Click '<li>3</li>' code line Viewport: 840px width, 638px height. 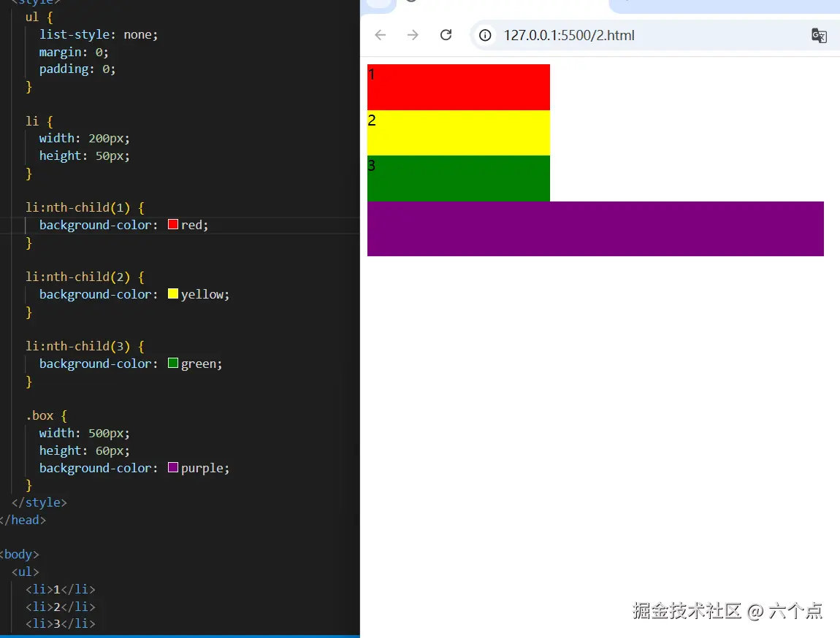tap(61, 623)
